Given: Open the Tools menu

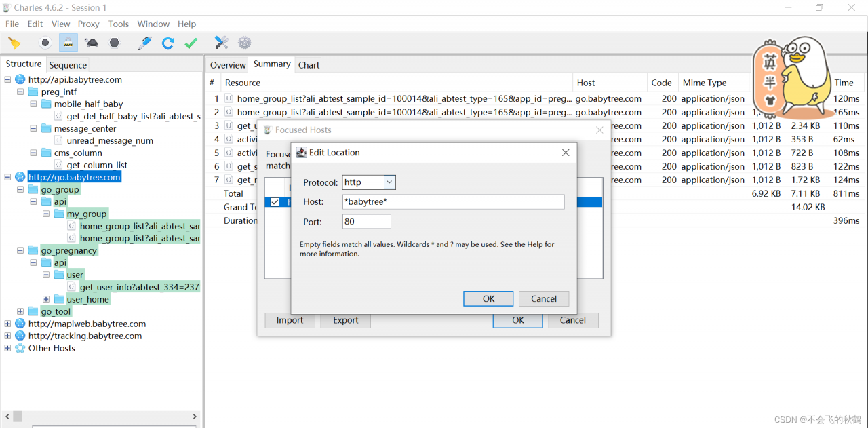Looking at the screenshot, I should pos(119,24).
